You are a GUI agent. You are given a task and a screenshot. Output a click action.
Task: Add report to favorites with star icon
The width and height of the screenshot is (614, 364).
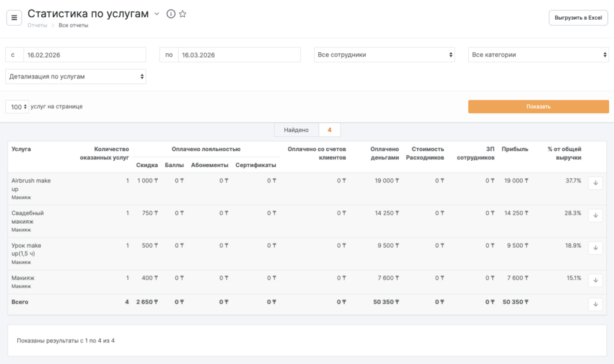(x=183, y=14)
